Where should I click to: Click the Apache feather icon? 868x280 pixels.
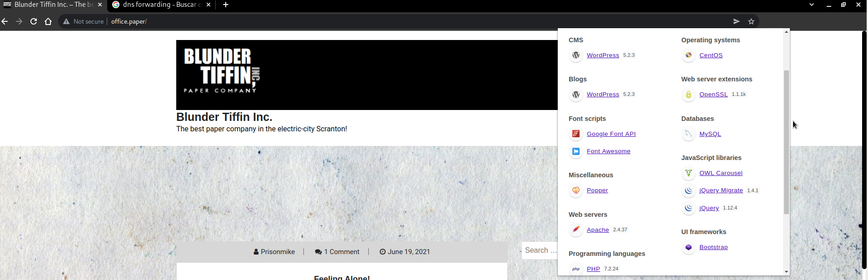(x=576, y=230)
